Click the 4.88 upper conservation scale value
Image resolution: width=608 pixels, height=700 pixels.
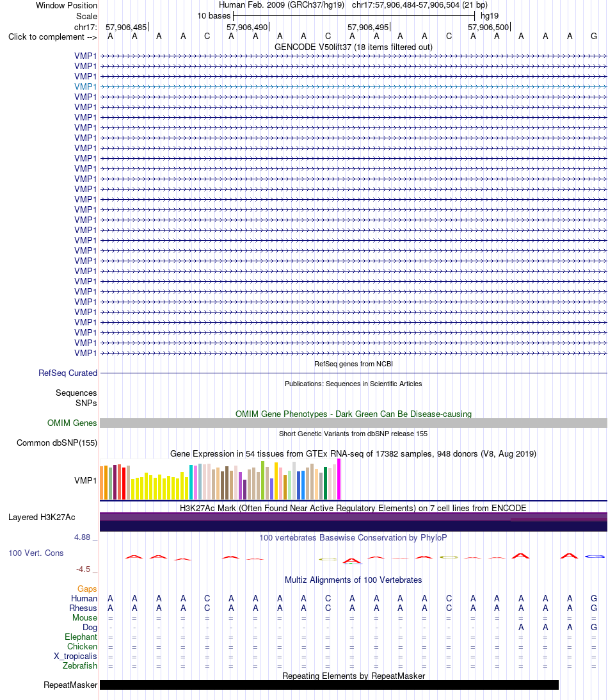(82, 537)
